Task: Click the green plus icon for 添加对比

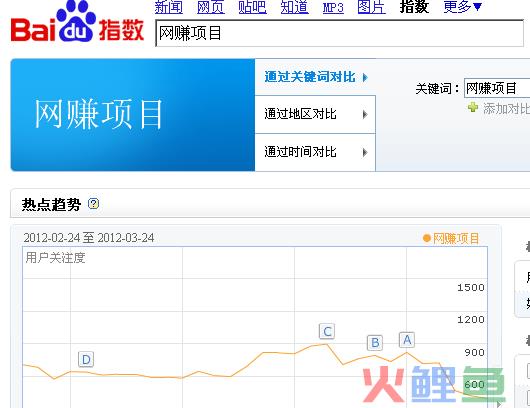Action: (473, 107)
